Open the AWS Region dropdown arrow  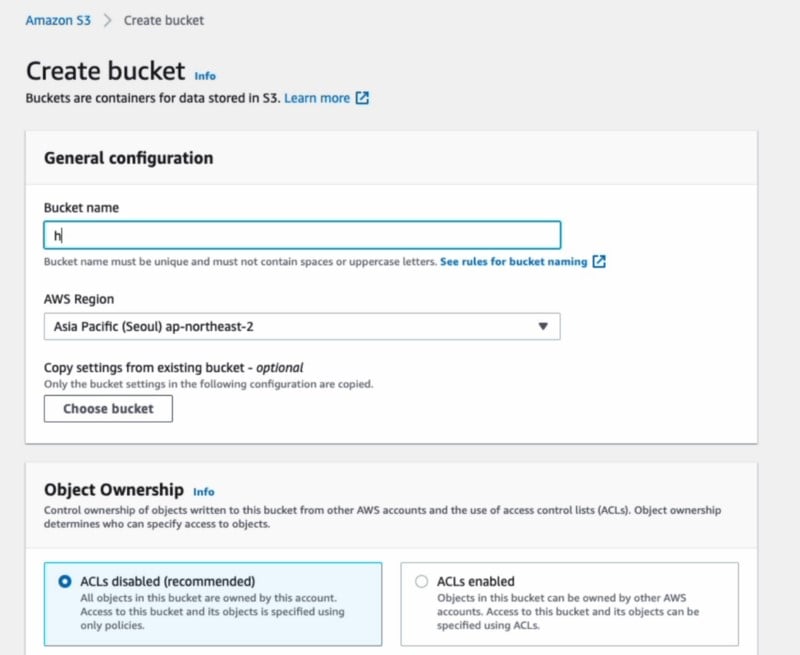(x=543, y=326)
